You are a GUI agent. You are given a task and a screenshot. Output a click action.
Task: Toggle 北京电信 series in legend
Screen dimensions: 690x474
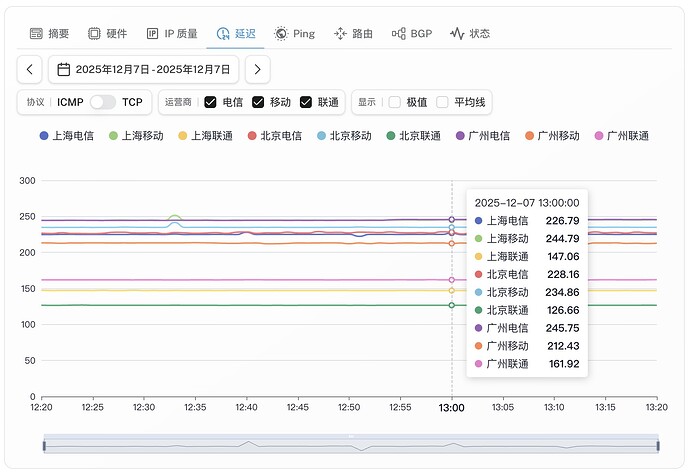(x=275, y=136)
